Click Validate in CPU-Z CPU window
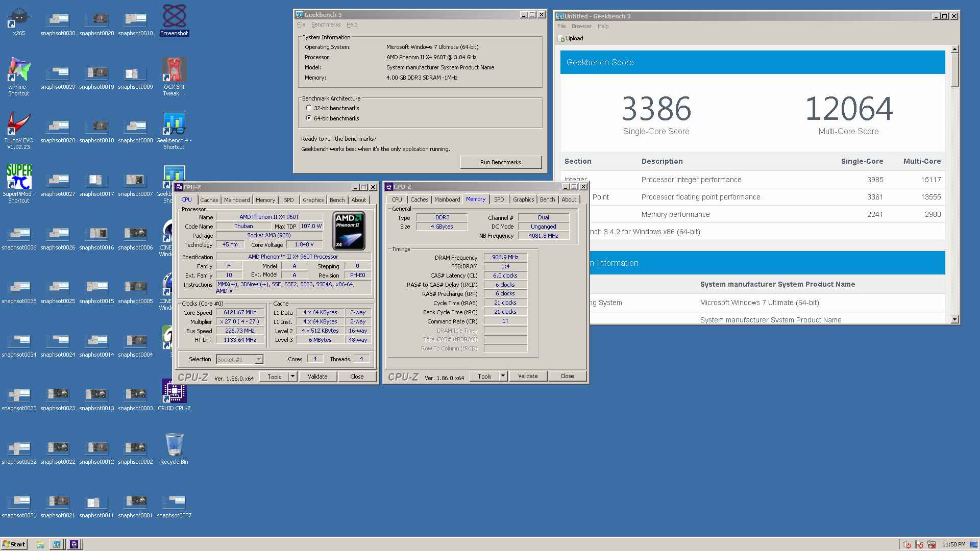The height and width of the screenshot is (551, 980). pyautogui.click(x=317, y=377)
